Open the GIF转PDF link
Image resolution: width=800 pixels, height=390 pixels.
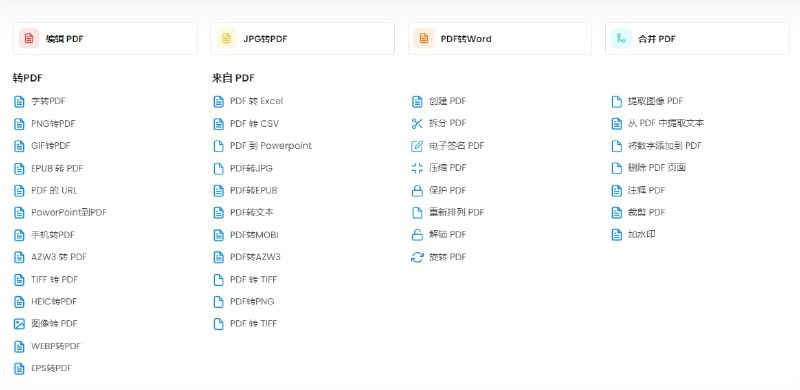click(51, 146)
